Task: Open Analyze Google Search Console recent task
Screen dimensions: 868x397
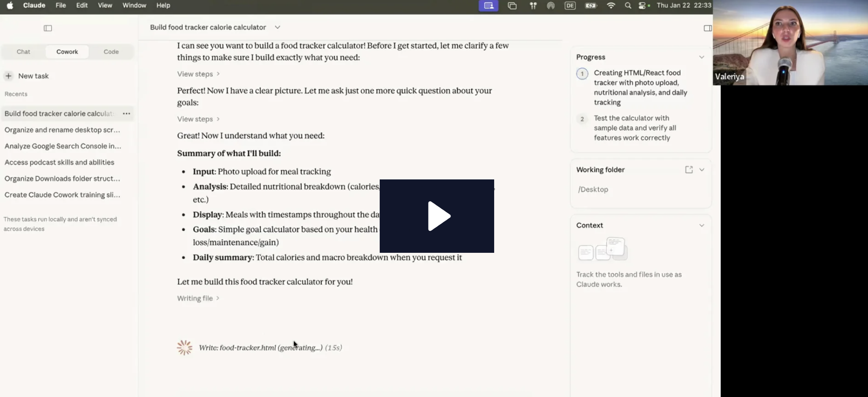Action: point(63,146)
